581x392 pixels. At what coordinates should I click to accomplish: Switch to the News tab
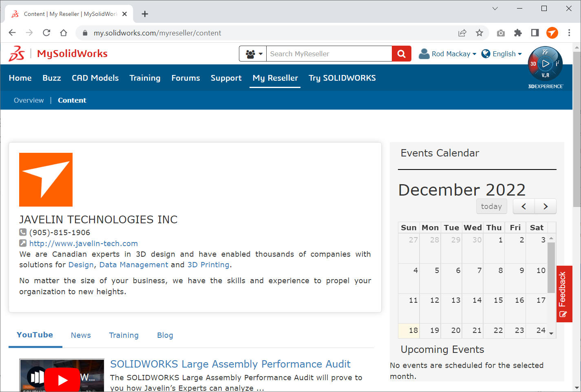coord(81,335)
